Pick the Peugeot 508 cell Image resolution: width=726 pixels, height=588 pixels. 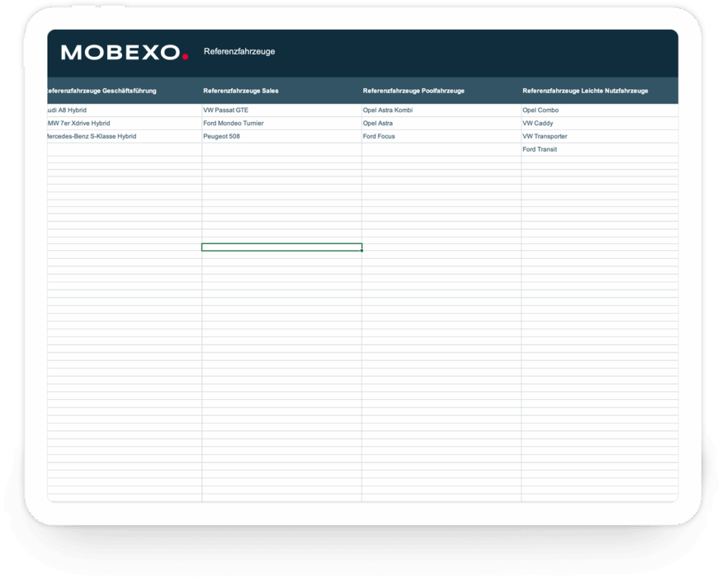(221, 136)
